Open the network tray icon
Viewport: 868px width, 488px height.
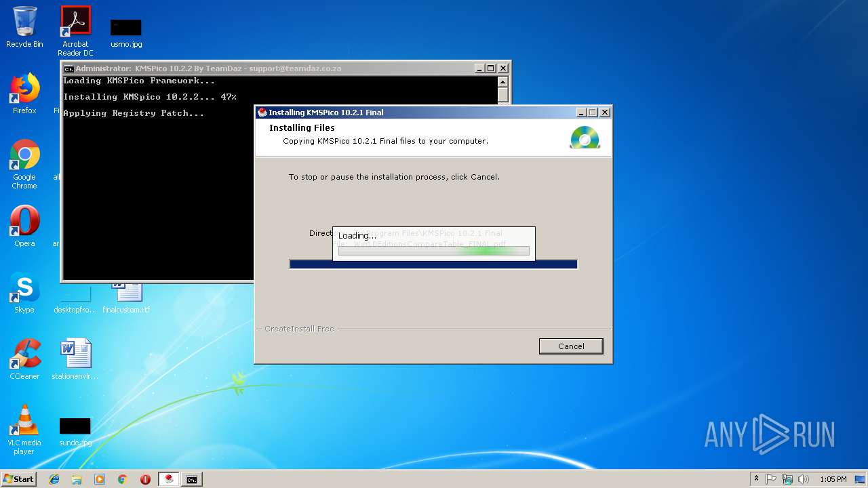pos(787,479)
